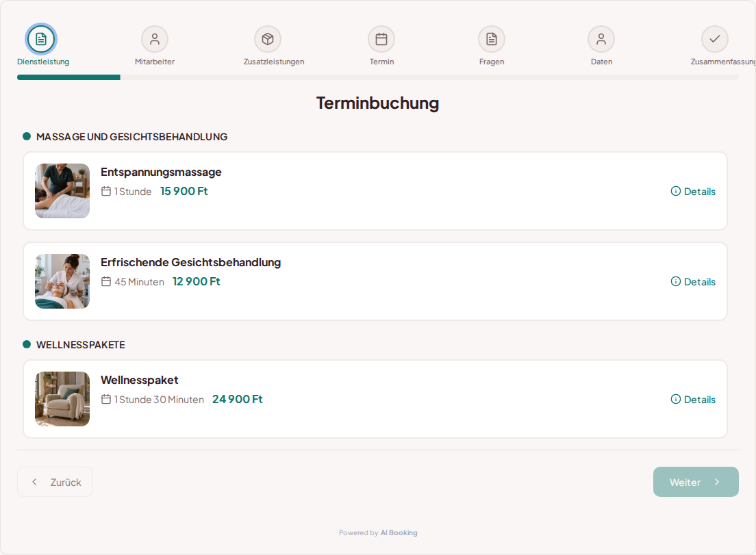Click the Dienstleistung step document icon

point(41,39)
